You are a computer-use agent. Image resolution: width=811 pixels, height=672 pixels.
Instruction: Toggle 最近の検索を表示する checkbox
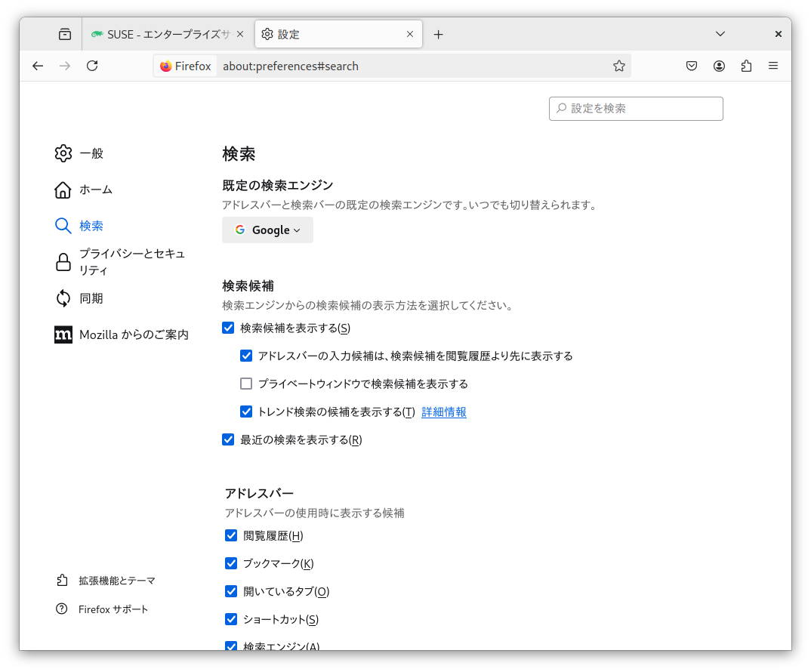coord(228,439)
